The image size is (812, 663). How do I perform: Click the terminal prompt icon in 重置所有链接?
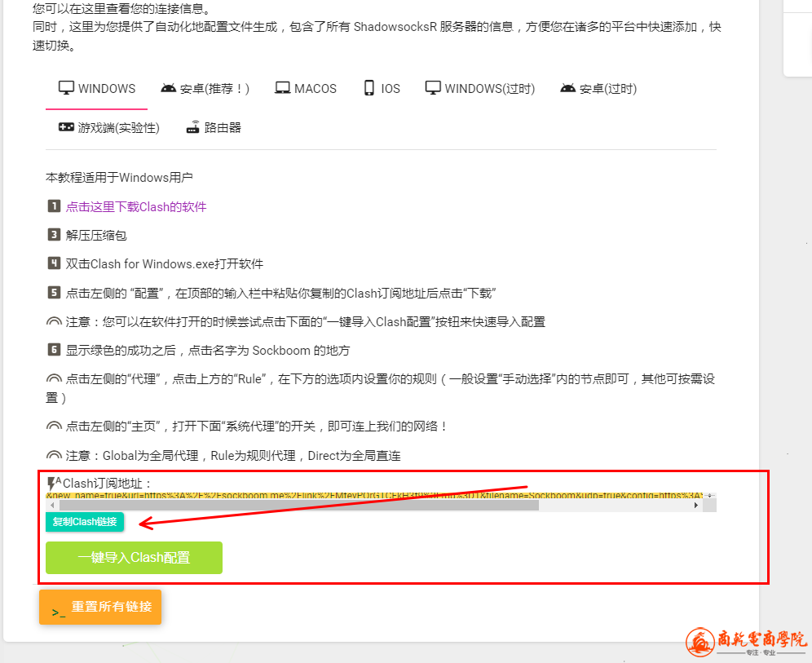click(x=59, y=612)
